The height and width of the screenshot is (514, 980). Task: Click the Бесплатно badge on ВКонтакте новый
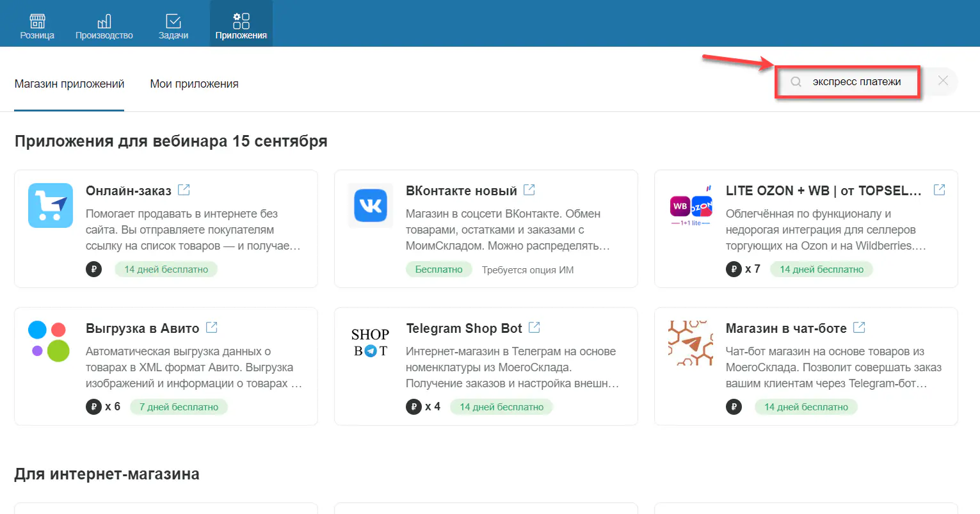[438, 269]
